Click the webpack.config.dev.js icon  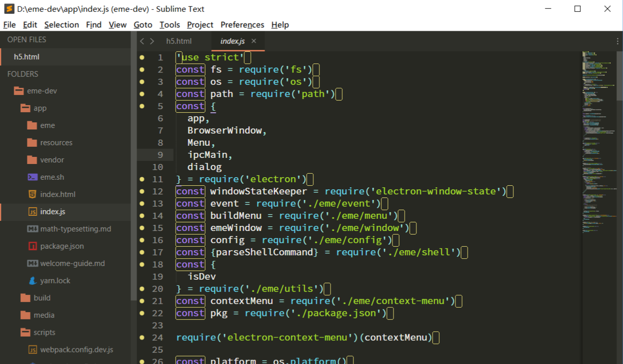(32, 349)
